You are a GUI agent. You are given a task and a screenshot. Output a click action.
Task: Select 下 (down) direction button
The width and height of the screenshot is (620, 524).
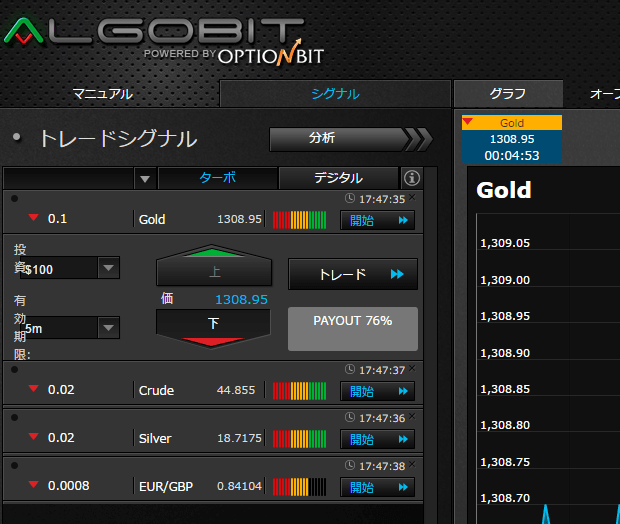pyautogui.click(x=213, y=329)
